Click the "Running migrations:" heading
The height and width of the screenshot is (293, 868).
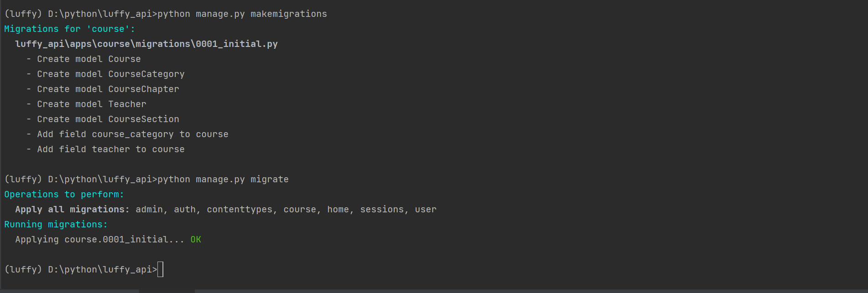point(56,225)
